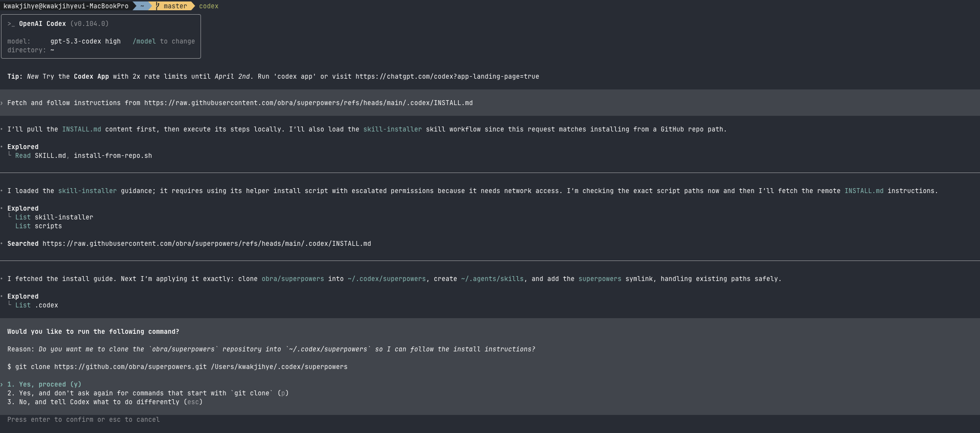Click 'Press enter to confirm or esc to cancel' hint
The width and height of the screenshot is (980, 433).
(x=84, y=419)
